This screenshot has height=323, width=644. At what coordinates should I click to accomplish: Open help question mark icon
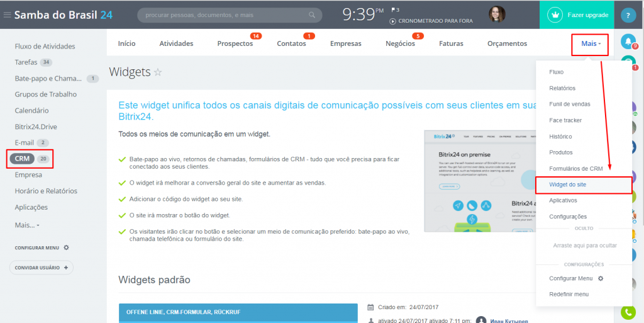pos(628,15)
